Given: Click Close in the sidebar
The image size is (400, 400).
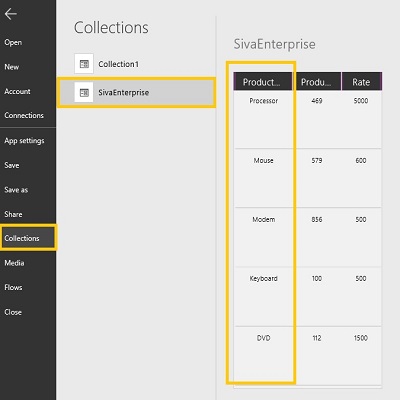Looking at the screenshot, I should pos(13,312).
